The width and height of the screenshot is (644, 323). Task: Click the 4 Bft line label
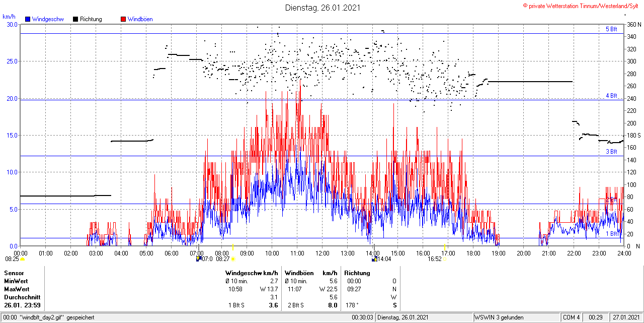611,96
